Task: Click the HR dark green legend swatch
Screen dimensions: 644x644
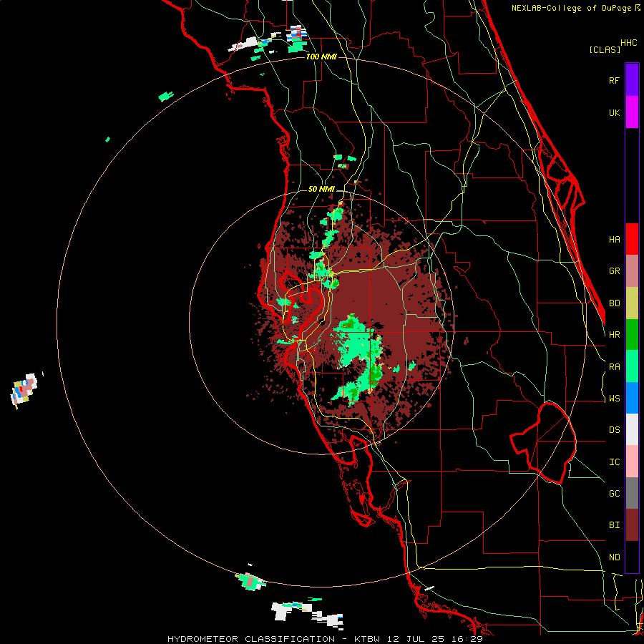Action: pyautogui.click(x=632, y=335)
